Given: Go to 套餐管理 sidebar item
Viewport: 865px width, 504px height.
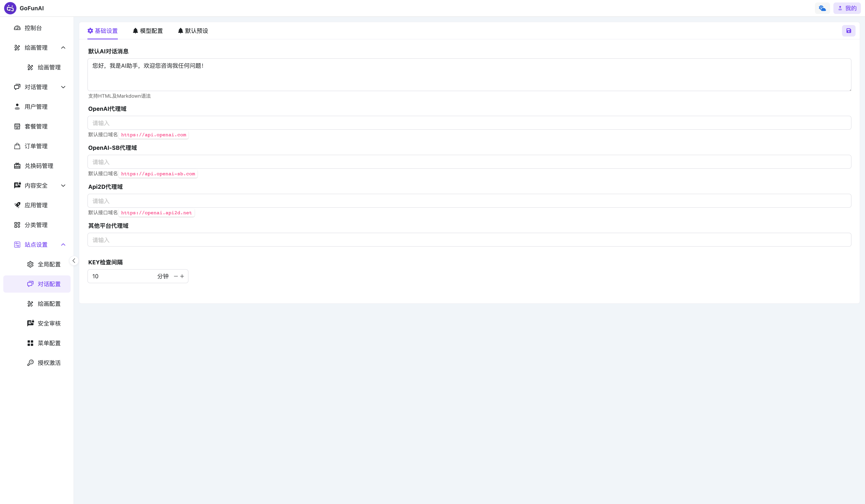Looking at the screenshot, I should click(x=36, y=126).
